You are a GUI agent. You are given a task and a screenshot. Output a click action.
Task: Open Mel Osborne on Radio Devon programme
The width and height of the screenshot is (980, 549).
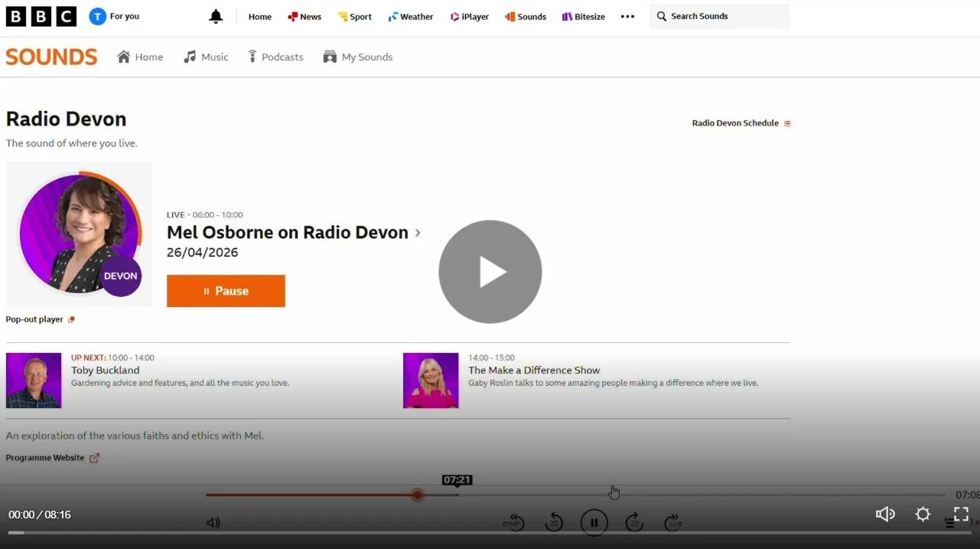pyautogui.click(x=288, y=233)
